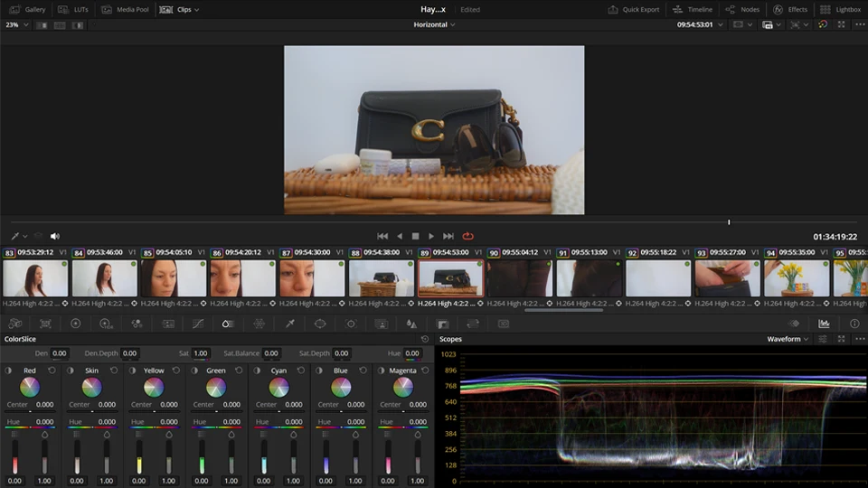Open the Camera Raw palette
The width and height of the screenshot is (868, 488).
tap(15, 324)
